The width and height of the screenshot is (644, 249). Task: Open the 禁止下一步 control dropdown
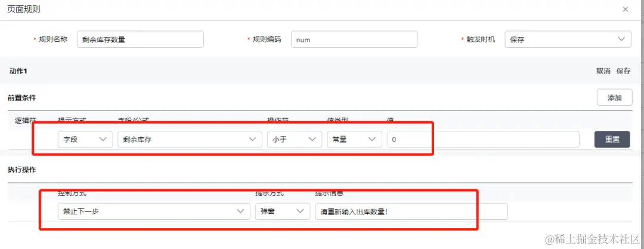(x=154, y=211)
